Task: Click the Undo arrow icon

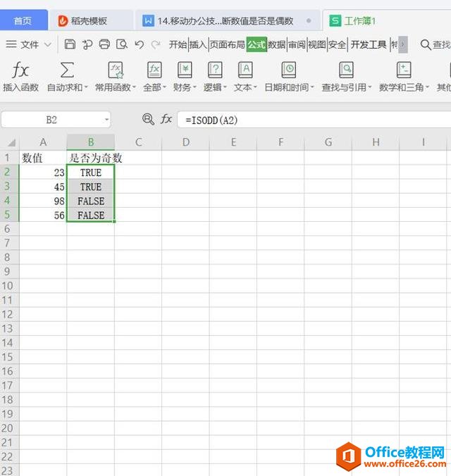Action: click(140, 44)
